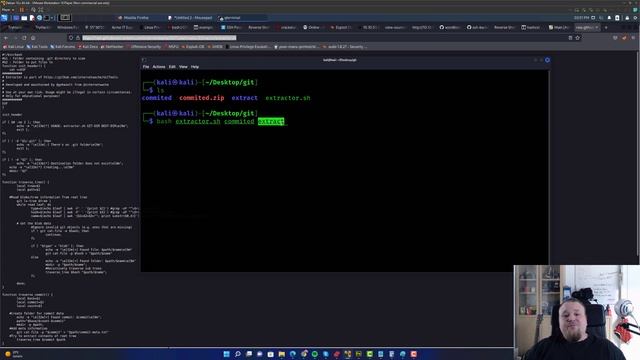Screen dimensions: 640x360
Task: Open File Explorer from Windows taskbar
Action: tap(282, 354)
